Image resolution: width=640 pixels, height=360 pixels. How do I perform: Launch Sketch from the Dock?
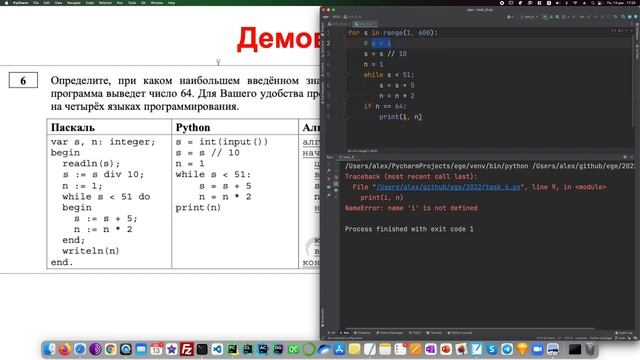[522, 349]
